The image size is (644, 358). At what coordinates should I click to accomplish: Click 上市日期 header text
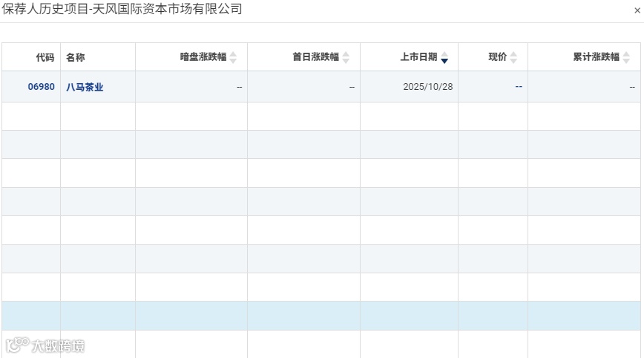419,56
